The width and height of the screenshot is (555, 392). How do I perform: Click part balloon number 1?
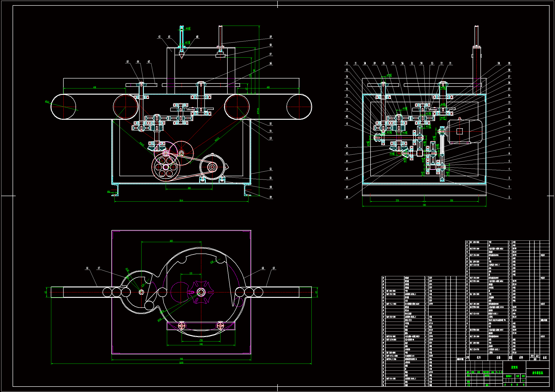click(509, 197)
